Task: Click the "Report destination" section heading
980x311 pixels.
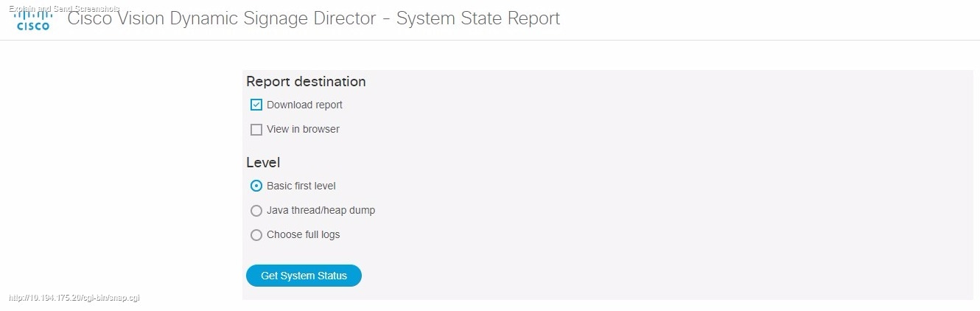Action: [x=306, y=81]
